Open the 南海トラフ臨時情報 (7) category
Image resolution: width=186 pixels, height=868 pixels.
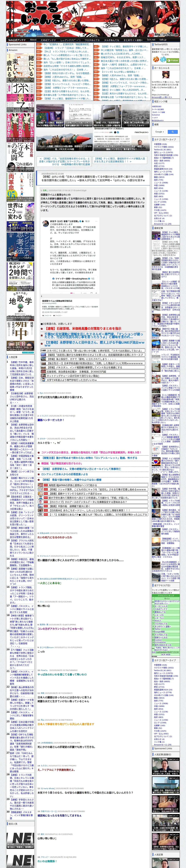[x=163, y=158]
